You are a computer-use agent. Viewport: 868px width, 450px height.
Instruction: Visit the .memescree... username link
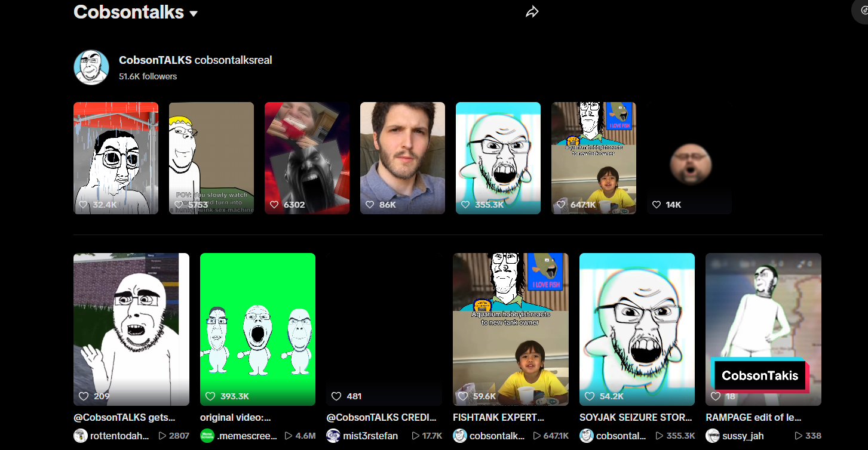[x=247, y=436]
